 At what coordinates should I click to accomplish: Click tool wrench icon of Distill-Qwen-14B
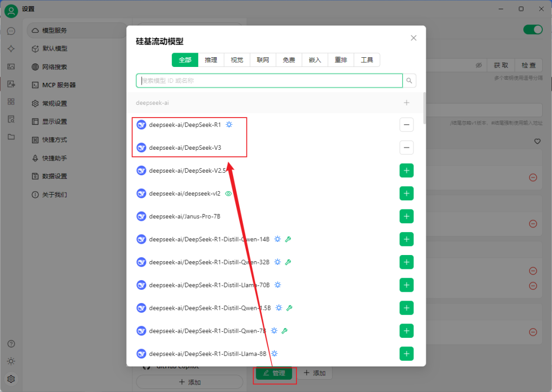[288, 239]
